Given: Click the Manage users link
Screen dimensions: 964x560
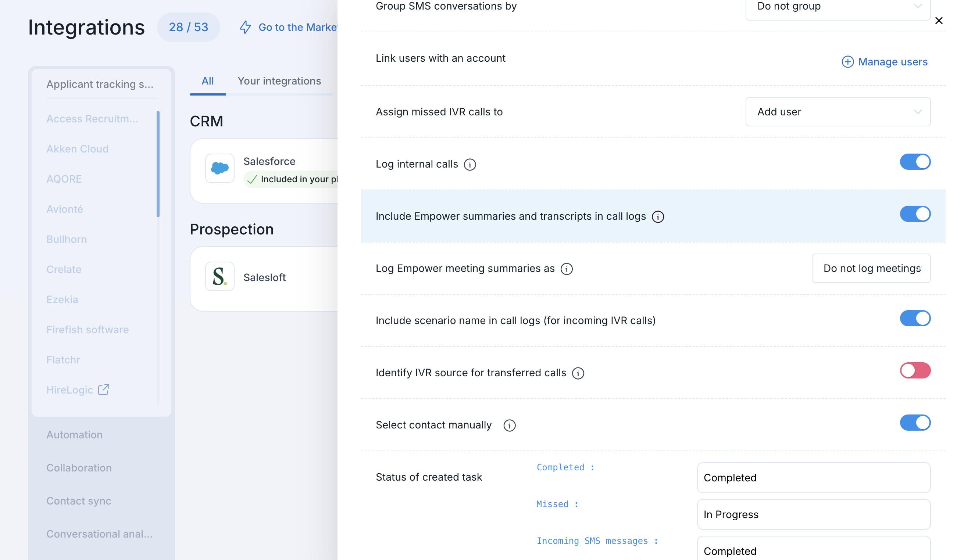Looking at the screenshot, I should point(892,62).
